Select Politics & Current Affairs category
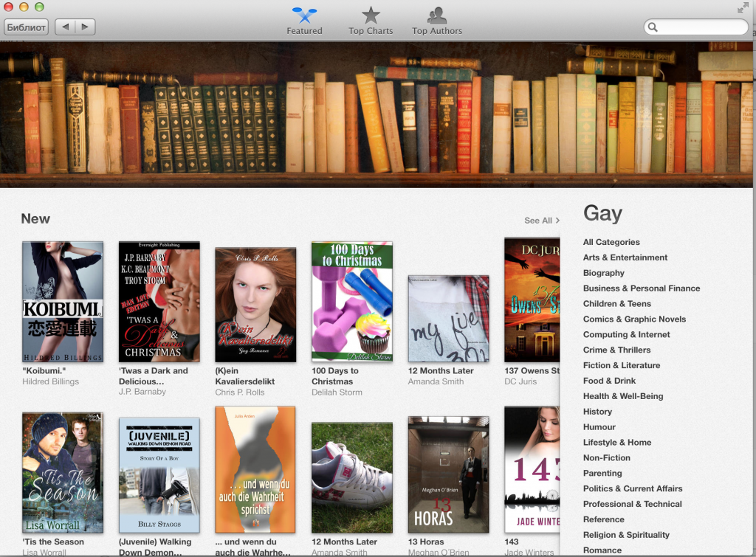The width and height of the screenshot is (756, 557). (x=633, y=488)
